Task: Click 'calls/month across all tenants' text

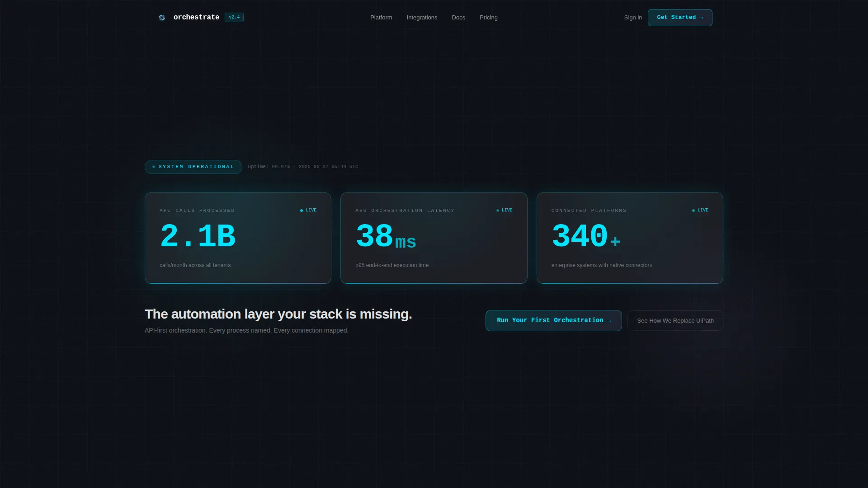Action: tap(195, 265)
